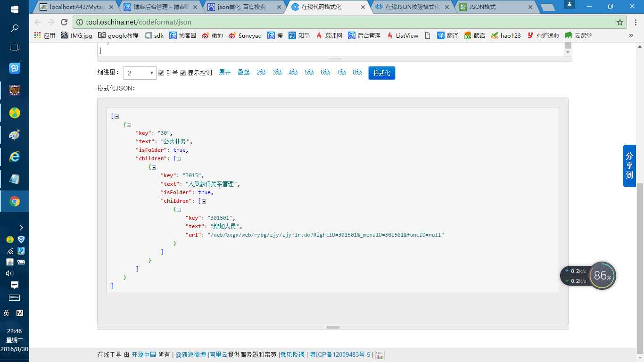Open the IMG.jpg bookmark
The image size is (644, 362).
click(x=77, y=35)
